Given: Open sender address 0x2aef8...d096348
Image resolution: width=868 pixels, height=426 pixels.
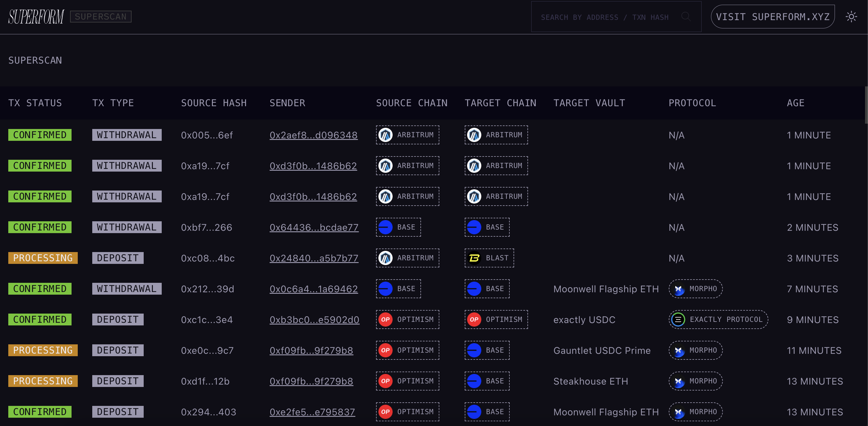Looking at the screenshot, I should point(313,135).
